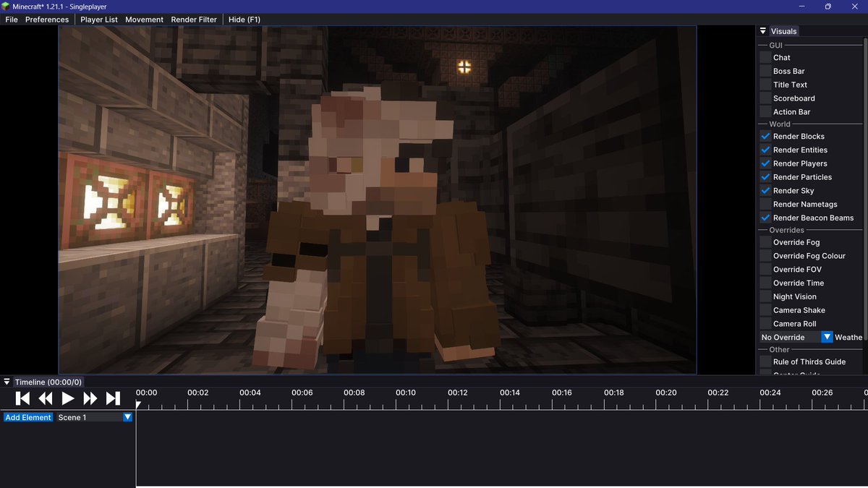Image resolution: width=868 pixels, height=488 pixels.
Task: Jump to timeline start button
Action: [22, 398]
